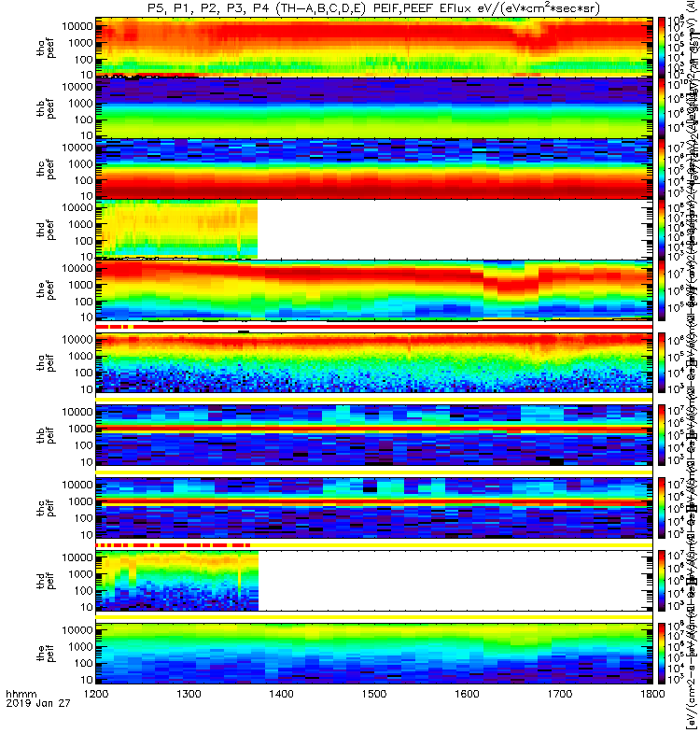Click the color bar beside thc peef panel
This screenshot has width=700, height=747.
662,169
